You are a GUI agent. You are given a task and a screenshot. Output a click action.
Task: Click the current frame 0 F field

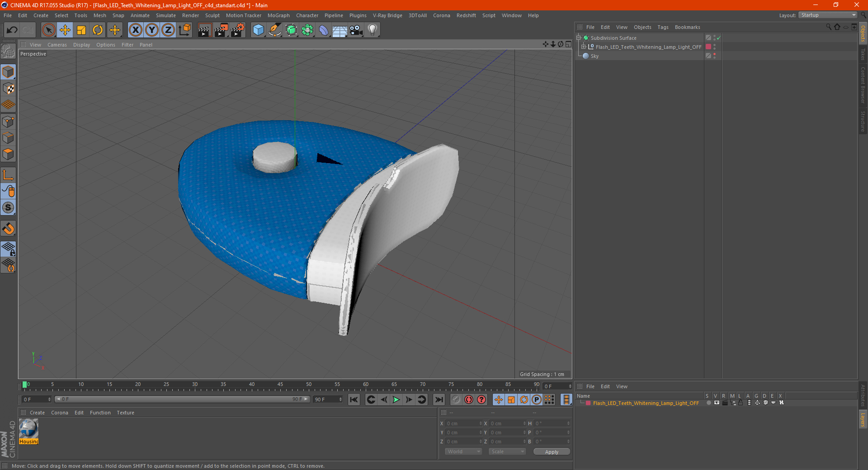[37, 399]
